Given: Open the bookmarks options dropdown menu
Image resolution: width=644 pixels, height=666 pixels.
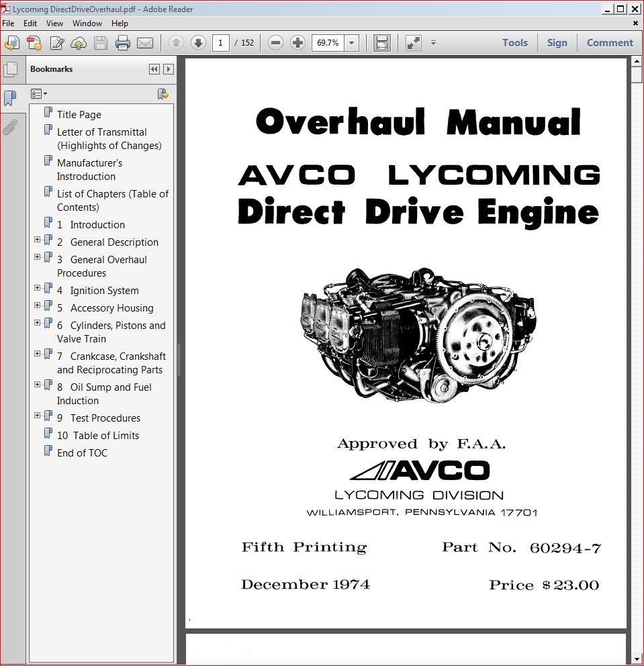Looking at the screenshot, I should [39, 94].
